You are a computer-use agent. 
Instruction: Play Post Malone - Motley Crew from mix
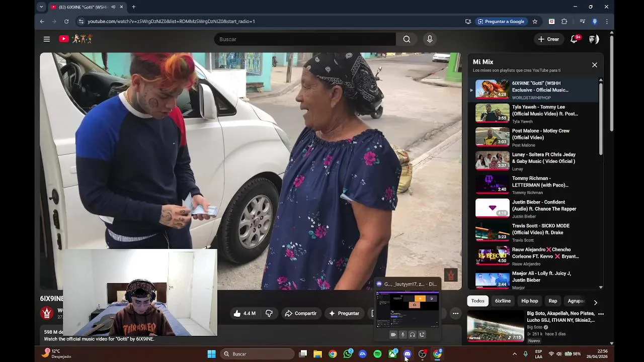pyautogui.click(x=533, y=137)
